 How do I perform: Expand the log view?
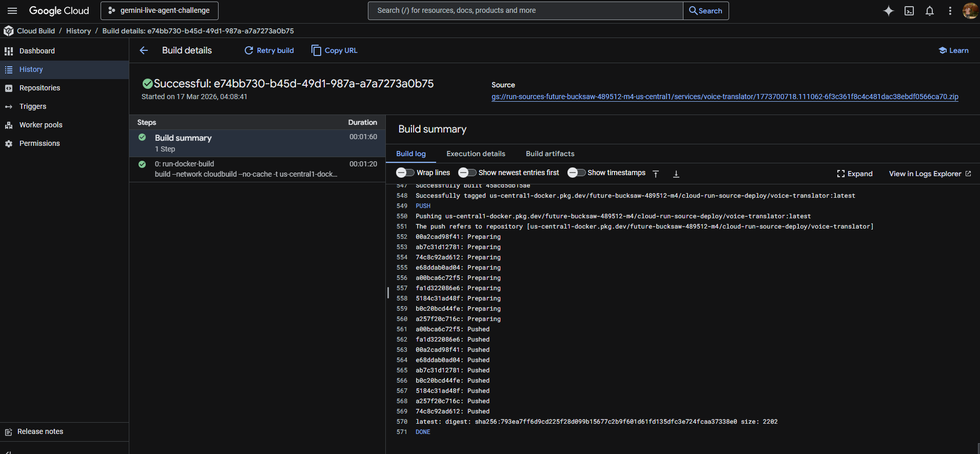854,174
